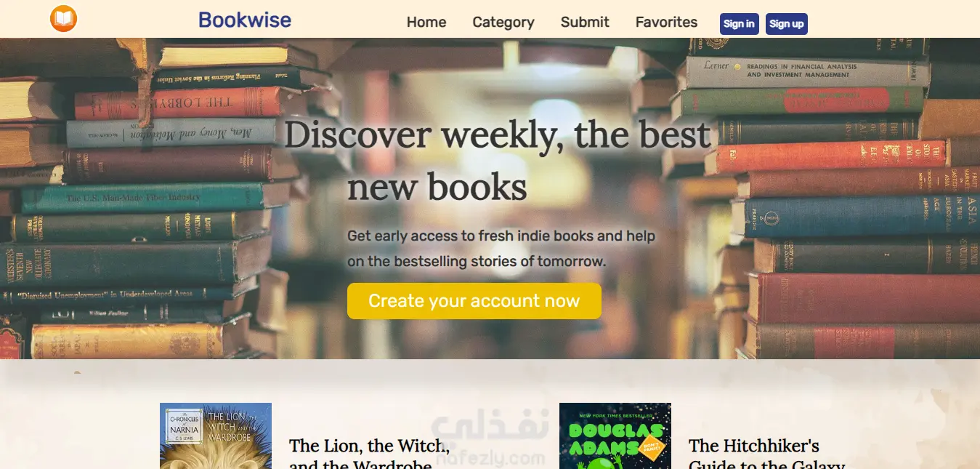Go to the Home page
The width and height of the screenshot is (980, 469).
click(x=426, y=23)
